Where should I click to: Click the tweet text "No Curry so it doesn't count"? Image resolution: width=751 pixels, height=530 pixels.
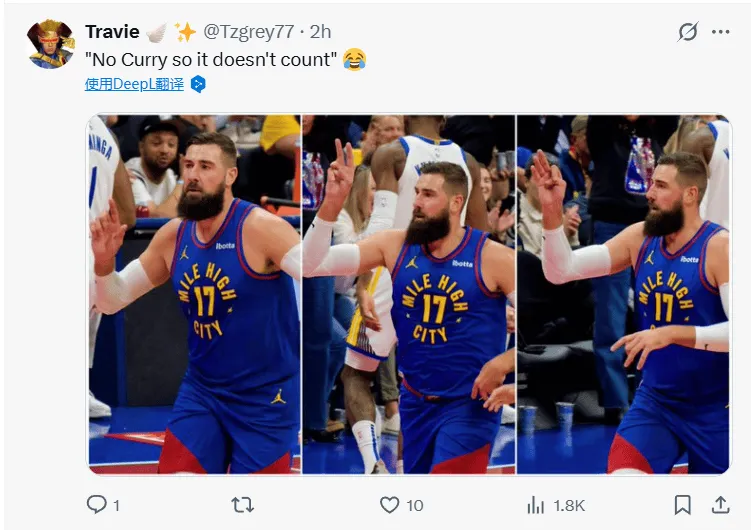pyautogui.click(x=211, y=59)
